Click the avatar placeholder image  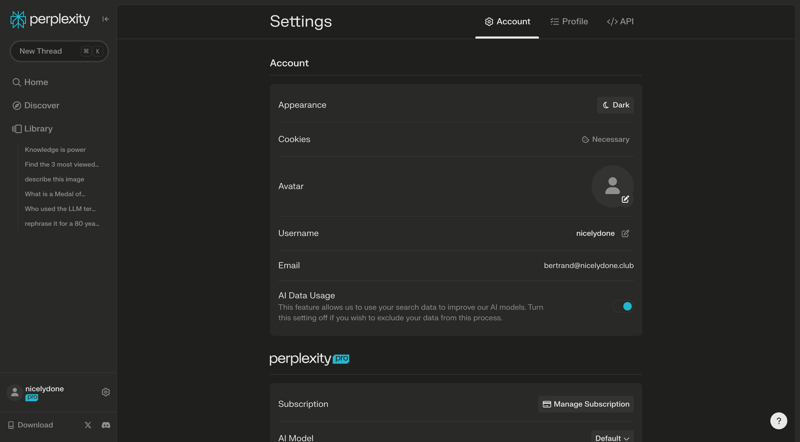pos(612,186)
